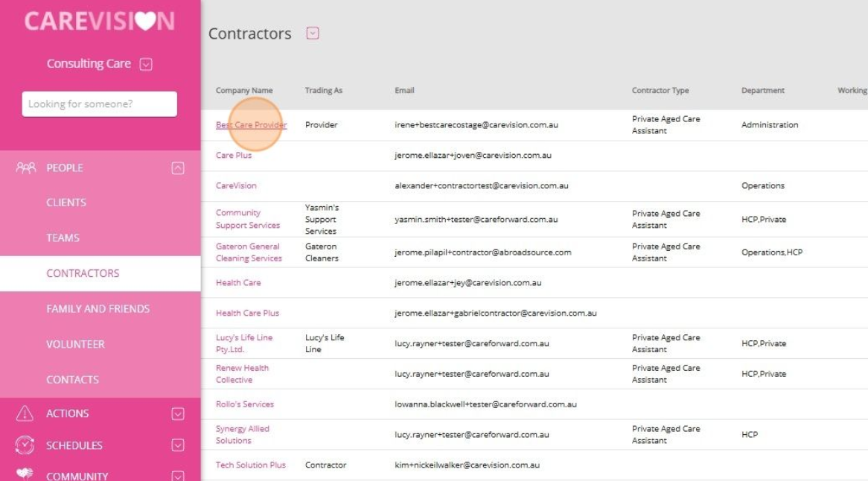
Task: Open the Consulting Care dropdown
Action: [x=146, y=64]
